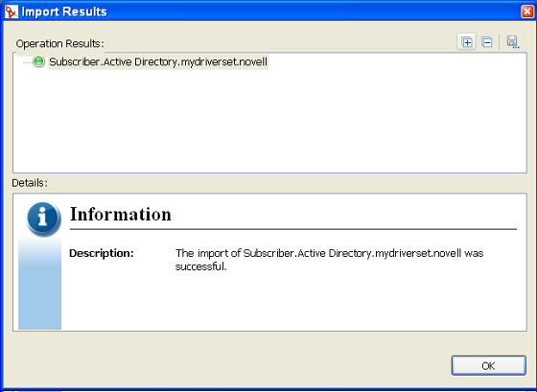
Task: Click the blue Information icon
Action: coord(43,219)
